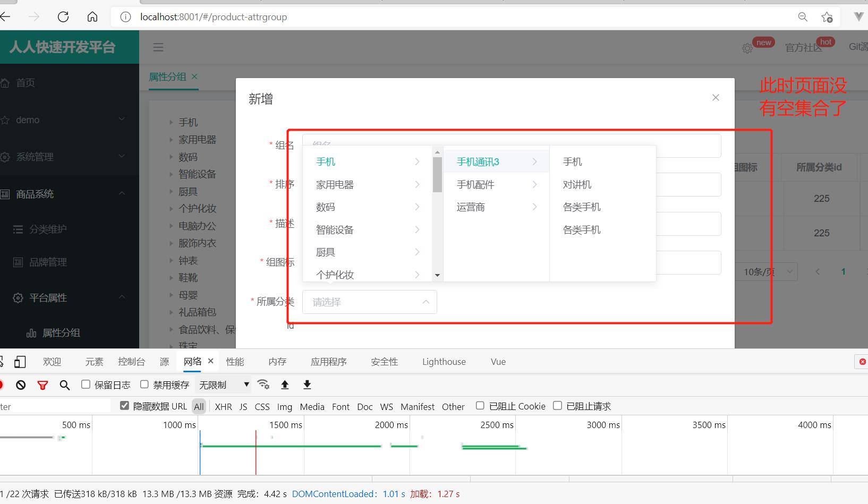This screenshot has height=504, width=868.
Task: Check 已阻止 Cookie checkbox
Action: (480, 405)
